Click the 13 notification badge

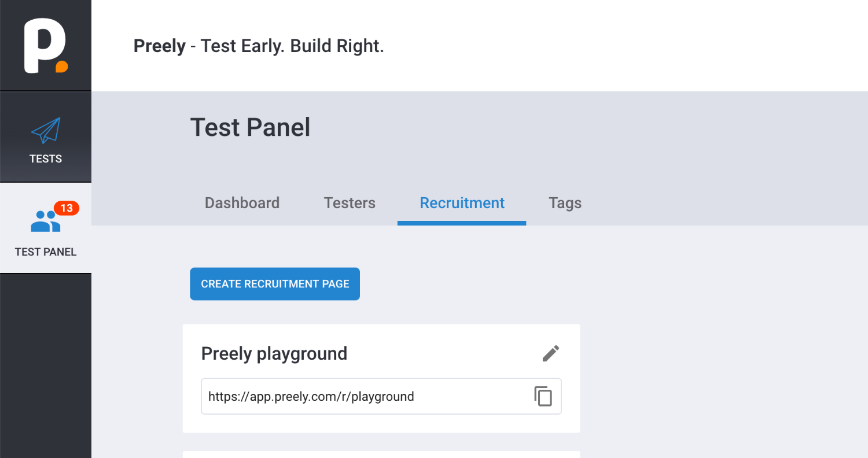coord(67,208)
